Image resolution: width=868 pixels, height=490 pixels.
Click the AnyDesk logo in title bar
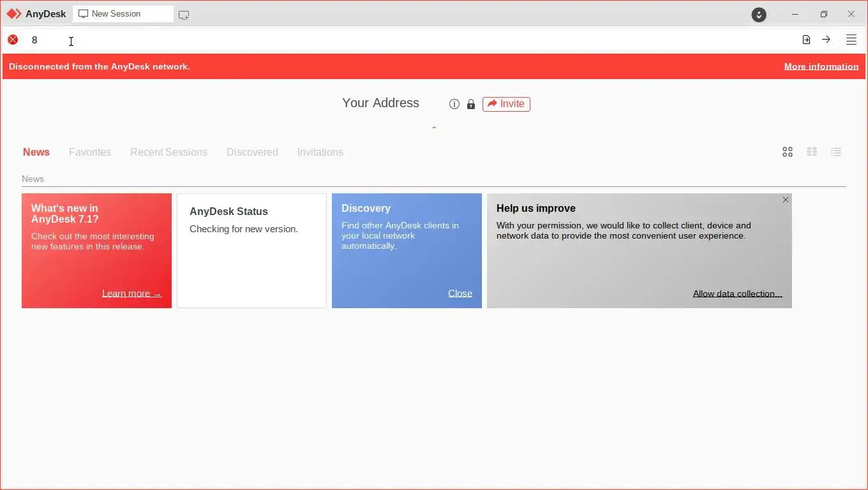pos(13,13)
